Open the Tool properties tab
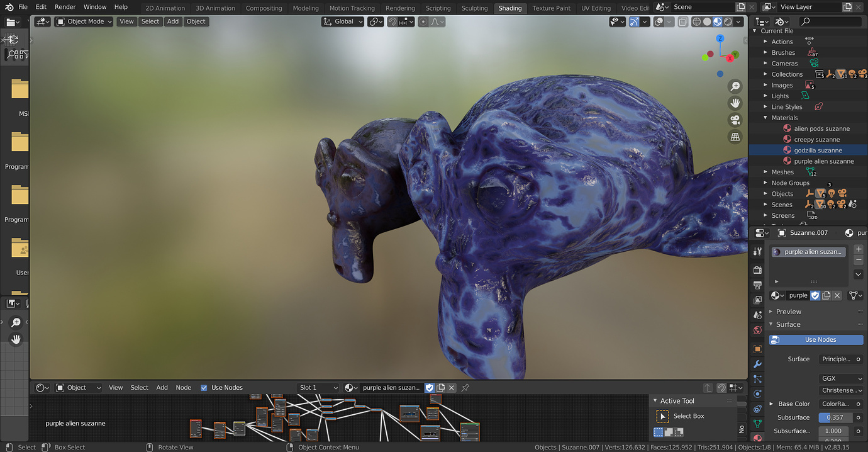Screen dimensions: 868x452 (757, 251)
